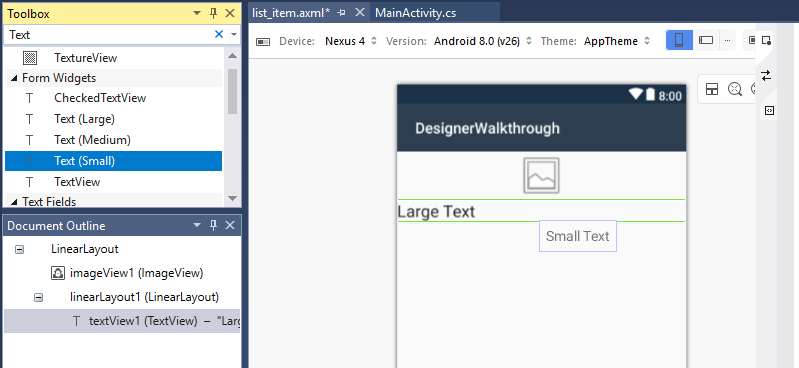Select Text (Small) widget in Toolbox
Screen dimensions: 799x368
tap(113, 161)
